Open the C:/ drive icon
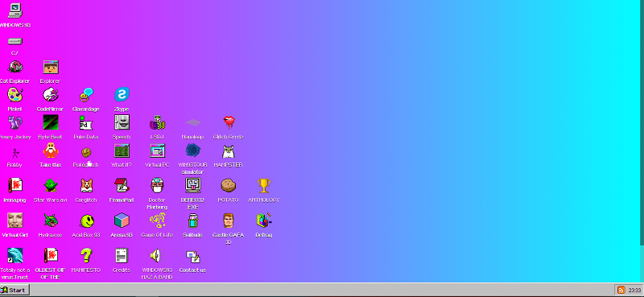This screenshot has height=297, width=644. (x=14, y=41)
